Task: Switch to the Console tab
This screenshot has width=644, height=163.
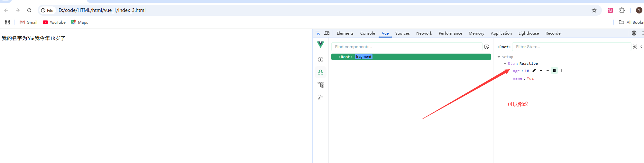Action: (x=368, y=33)
